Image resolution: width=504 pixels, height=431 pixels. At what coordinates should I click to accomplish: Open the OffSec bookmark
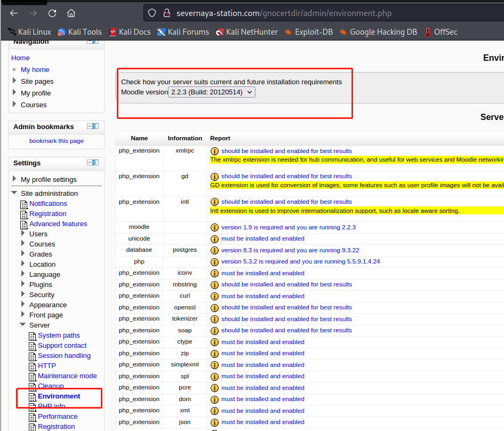pos(441,32)
